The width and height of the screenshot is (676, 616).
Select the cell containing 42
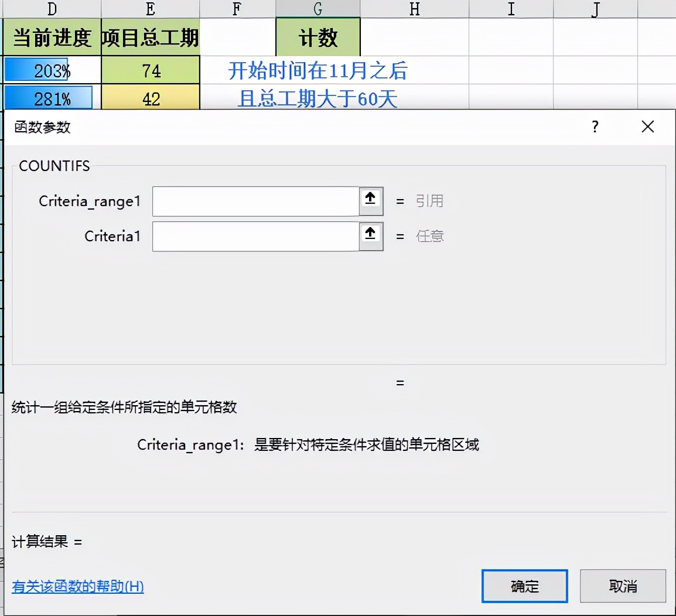150,97
